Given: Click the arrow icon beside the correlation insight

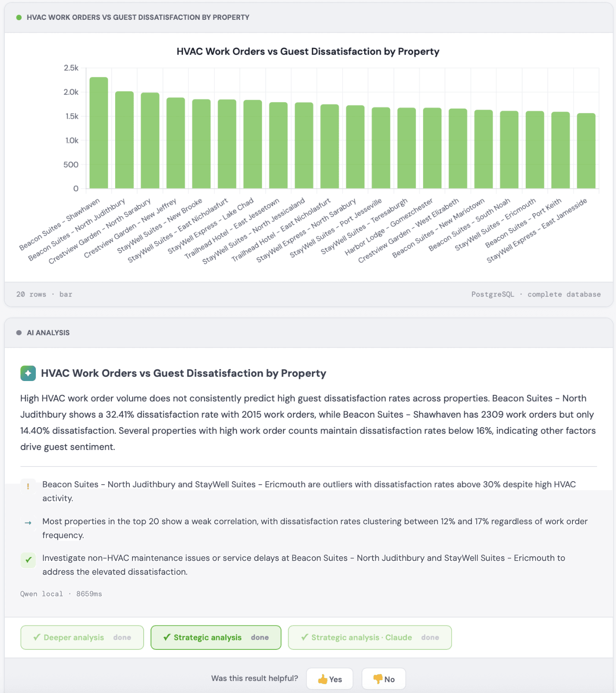Looking at the screenshot, I should pos(28,523).
